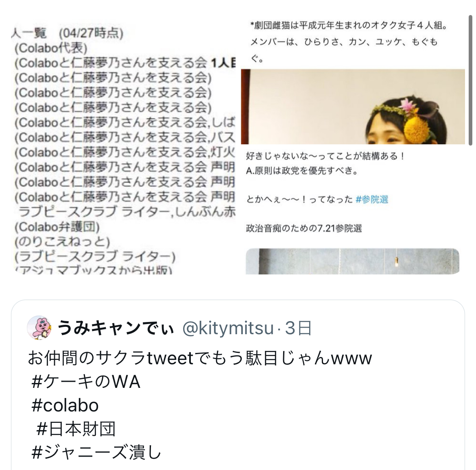This screenshot has height=470, width=476.
Task: Click the A.原則は政党を優先すべき text
Action: tap(302, 171)
